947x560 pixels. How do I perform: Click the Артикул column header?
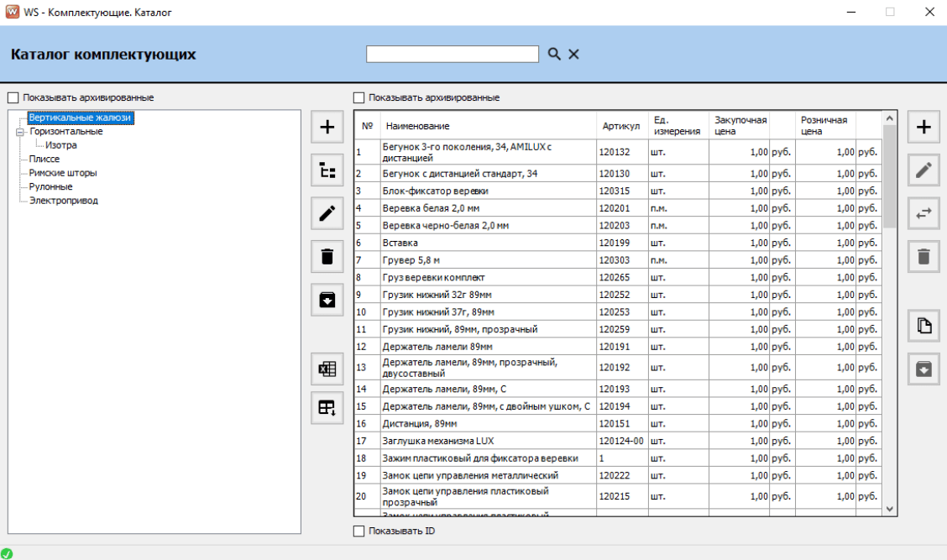[620, 126]
